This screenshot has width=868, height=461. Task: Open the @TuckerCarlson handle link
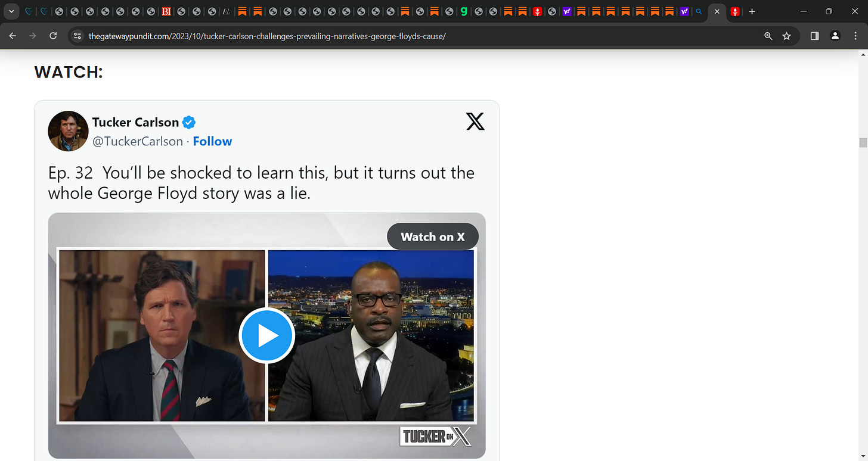click(x=137, y=141)
